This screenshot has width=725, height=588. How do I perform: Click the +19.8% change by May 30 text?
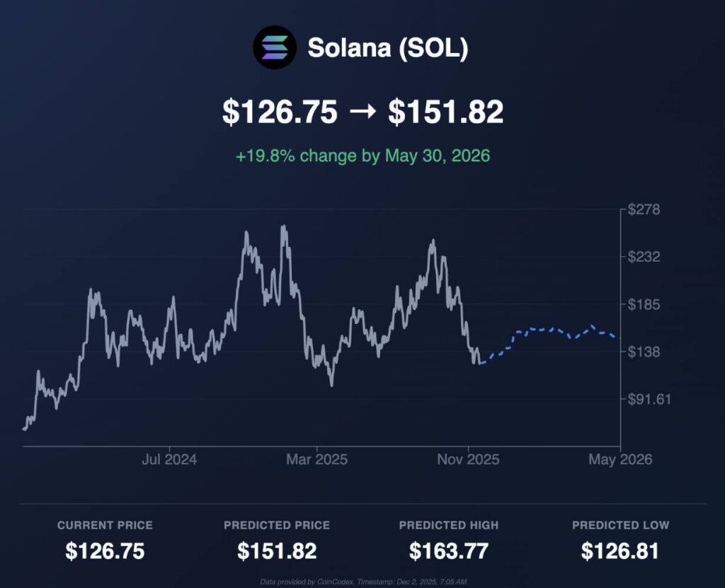pyautogui.click(x=362, y=156)
